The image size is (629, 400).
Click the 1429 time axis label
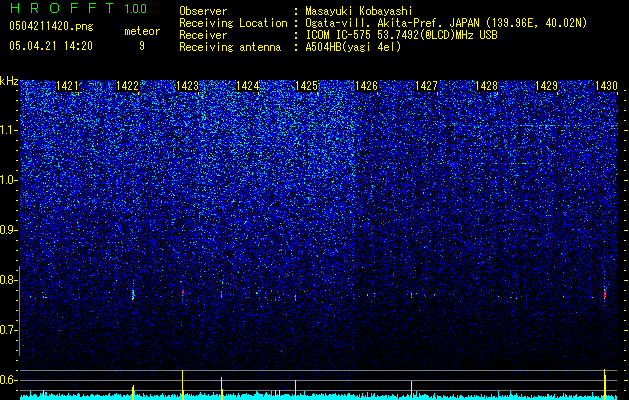tap(546, 86)
